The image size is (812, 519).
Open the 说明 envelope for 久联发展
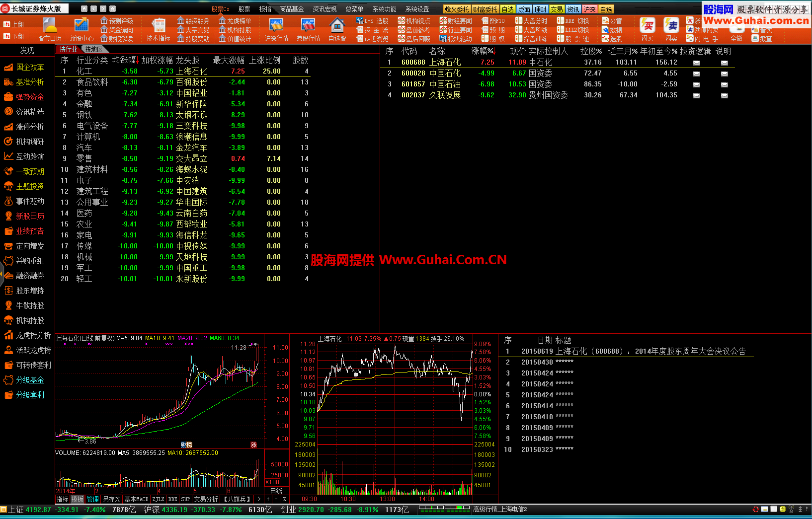(725, 96)
